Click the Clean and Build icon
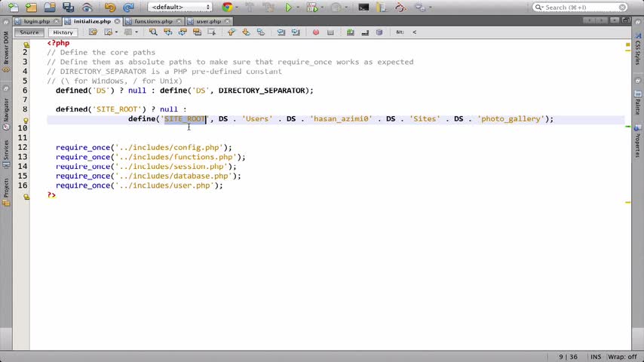The height and width of the screenshot is (362, 644). coord(268,8)
